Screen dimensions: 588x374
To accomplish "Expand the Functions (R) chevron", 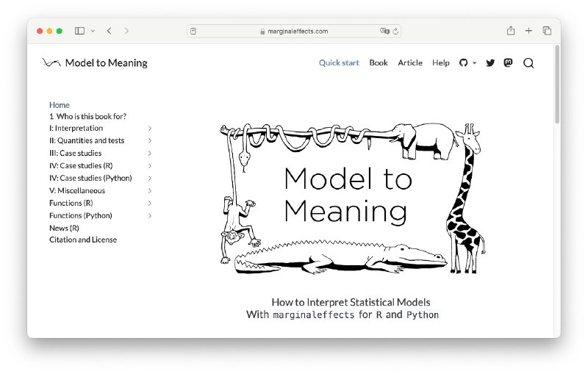I will 150,203.
